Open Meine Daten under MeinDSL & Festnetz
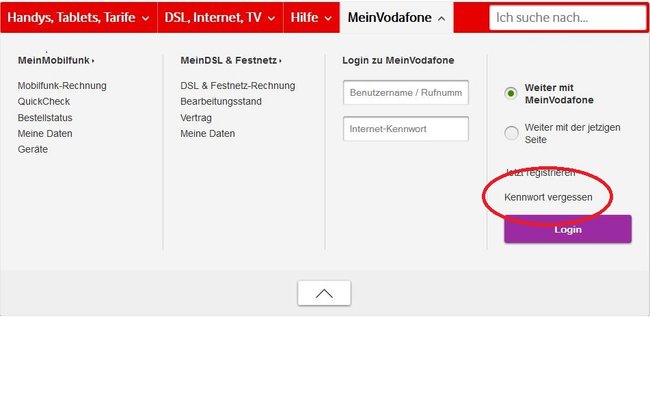 (x=208, y=133)
